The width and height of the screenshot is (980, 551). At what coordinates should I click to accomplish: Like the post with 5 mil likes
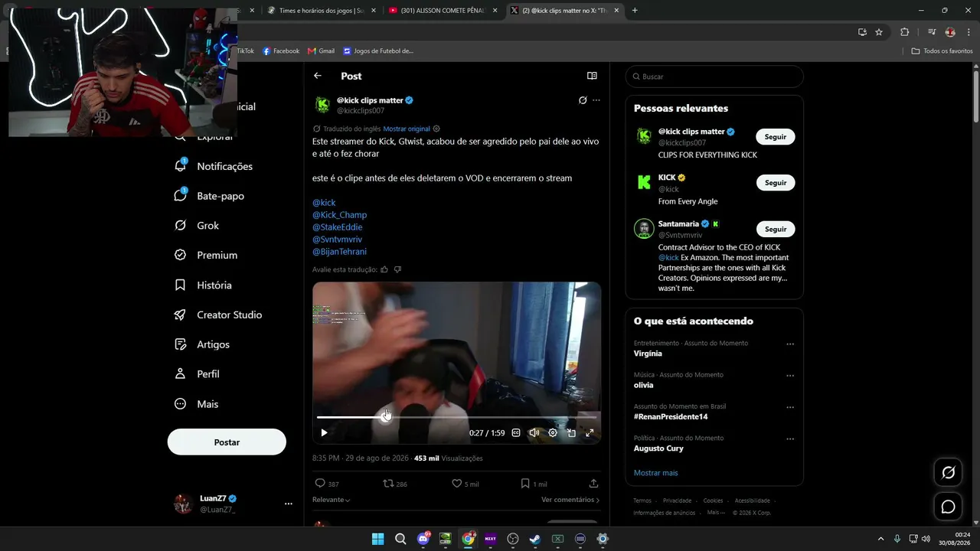[x=465, y=484]
